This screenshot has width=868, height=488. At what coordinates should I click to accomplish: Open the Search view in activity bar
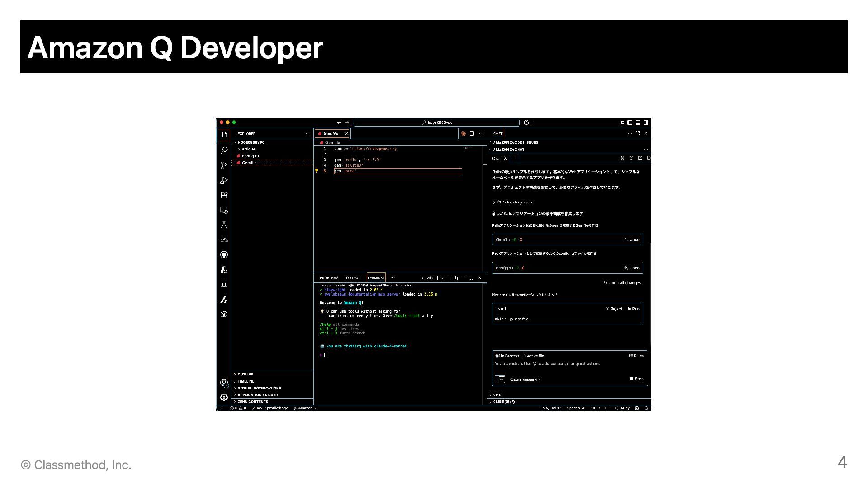click(224, 150)
